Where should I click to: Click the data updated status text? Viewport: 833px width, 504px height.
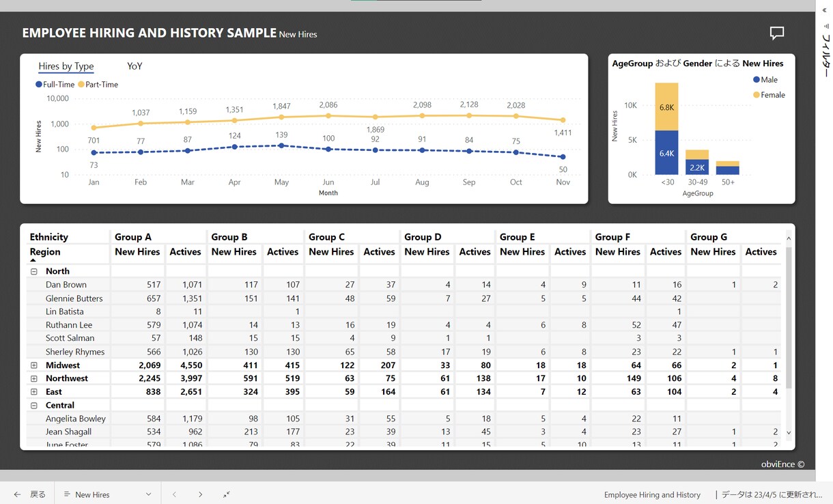[x=772, y=494]
